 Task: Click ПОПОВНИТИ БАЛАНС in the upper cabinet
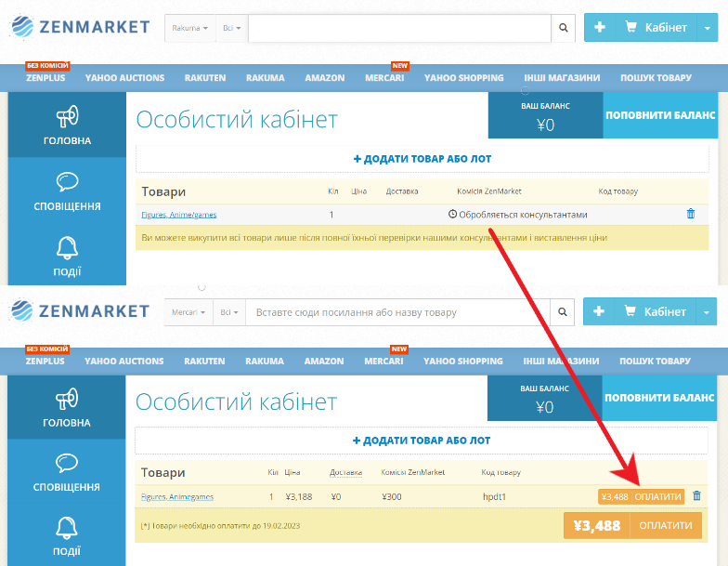660,115
